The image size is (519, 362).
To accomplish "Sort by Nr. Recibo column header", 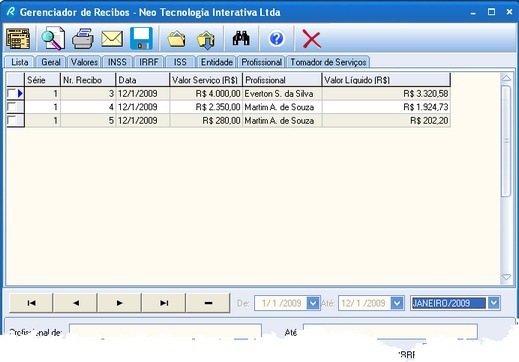I will 88,80.
